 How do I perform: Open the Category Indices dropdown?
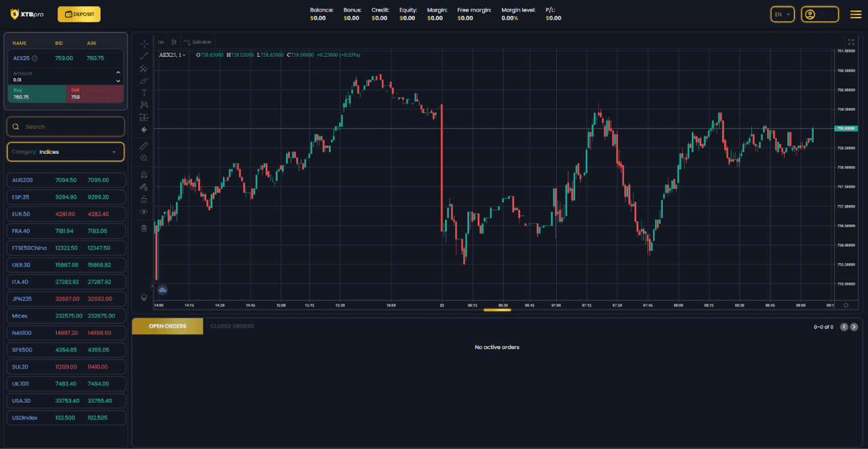pyautogui.click(x=66, y=152)
